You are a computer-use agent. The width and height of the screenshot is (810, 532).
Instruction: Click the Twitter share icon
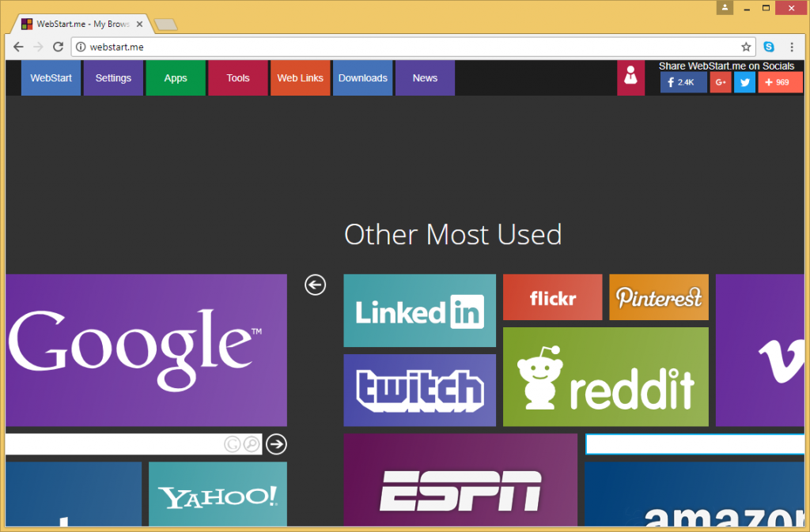pos(744,82)
